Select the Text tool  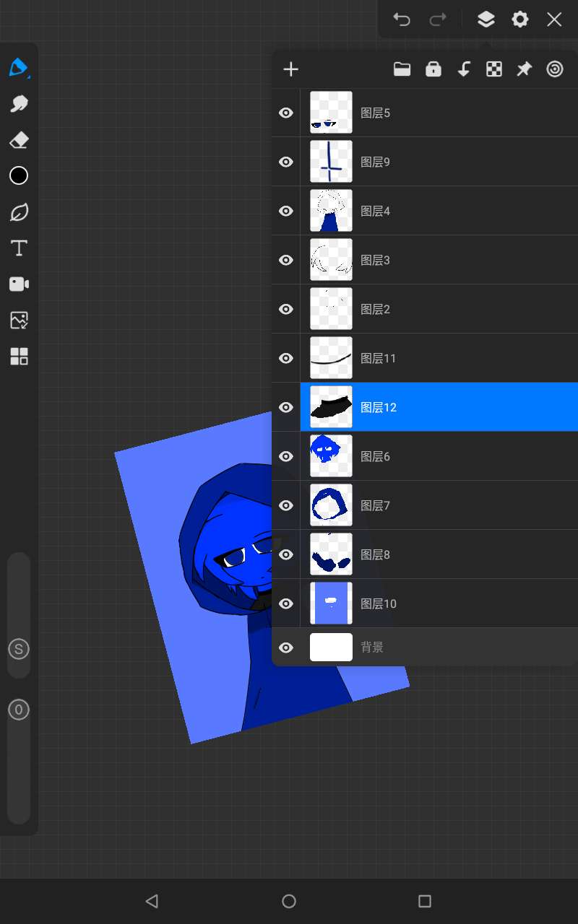(x=19, y=248)
